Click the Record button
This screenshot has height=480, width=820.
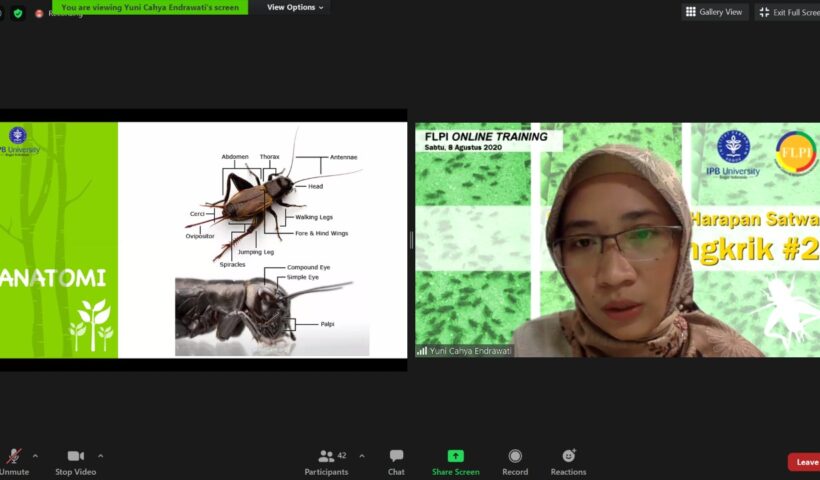[x=514, y=460]
